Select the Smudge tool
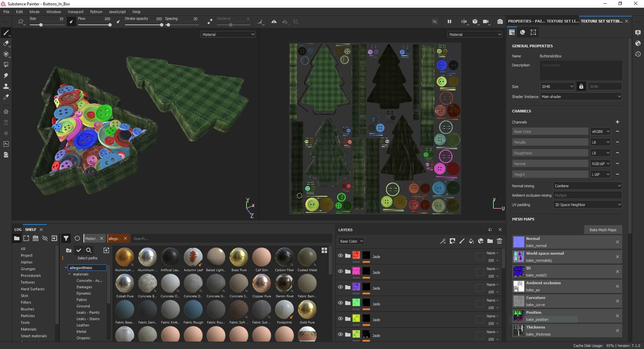 (x=6, y=76)
